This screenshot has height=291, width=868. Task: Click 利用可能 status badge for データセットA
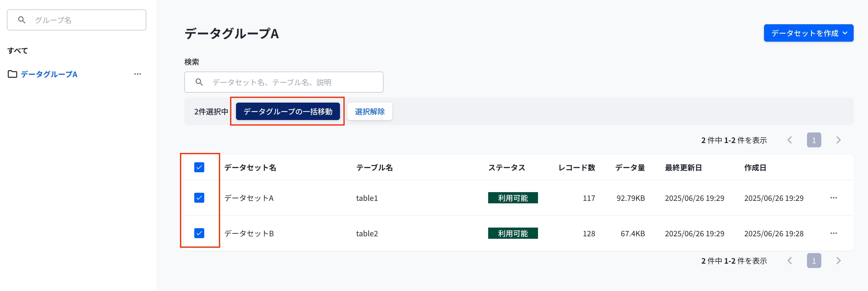(513, 198)
